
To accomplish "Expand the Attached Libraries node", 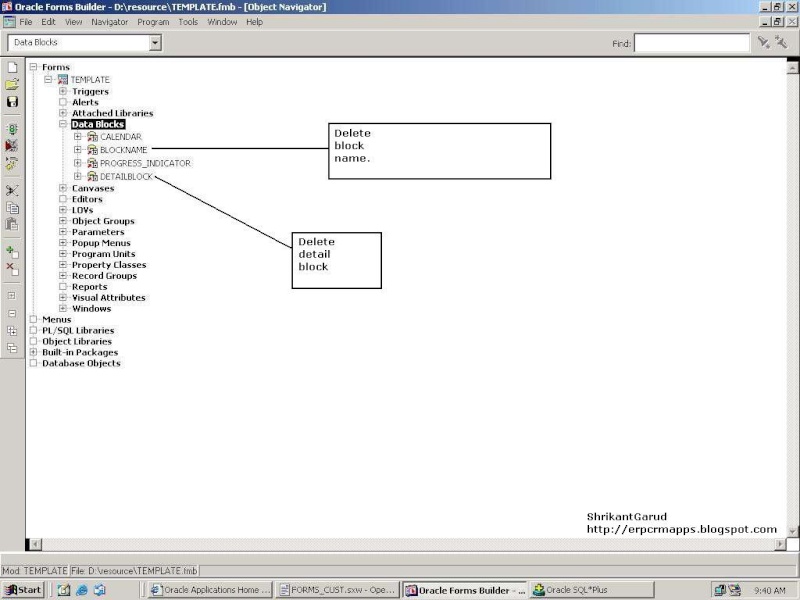I will click(x=63, y=113).
